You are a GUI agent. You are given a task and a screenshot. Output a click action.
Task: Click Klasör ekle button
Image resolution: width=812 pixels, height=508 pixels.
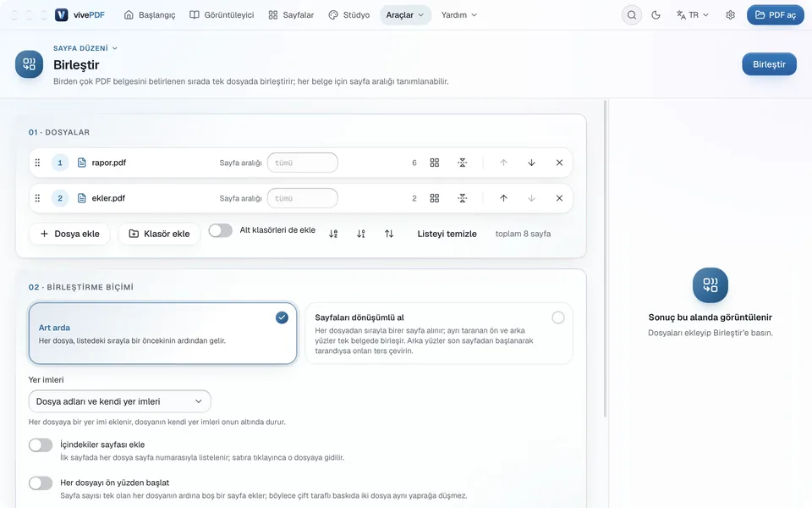coord(159,234)
